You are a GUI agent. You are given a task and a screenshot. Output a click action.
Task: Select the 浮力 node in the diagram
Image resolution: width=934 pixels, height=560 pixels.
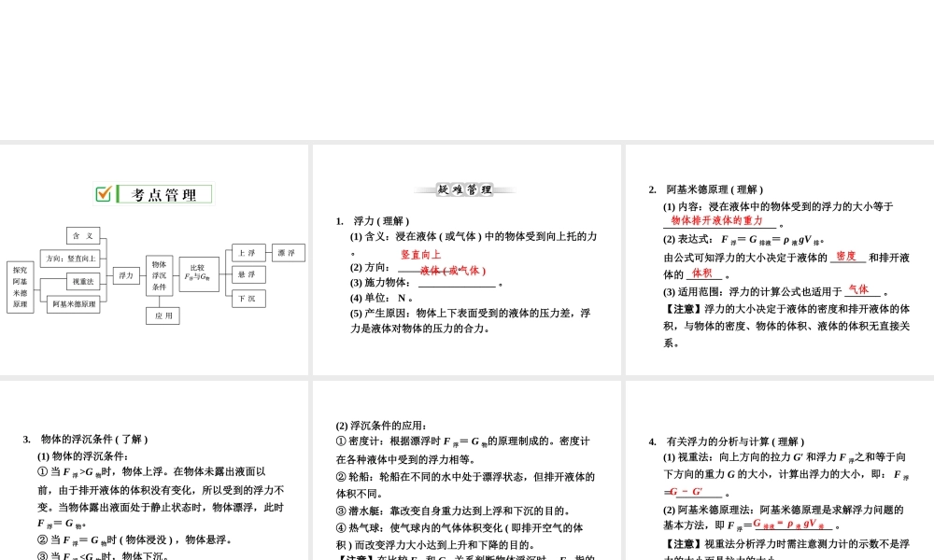[126, 275]
